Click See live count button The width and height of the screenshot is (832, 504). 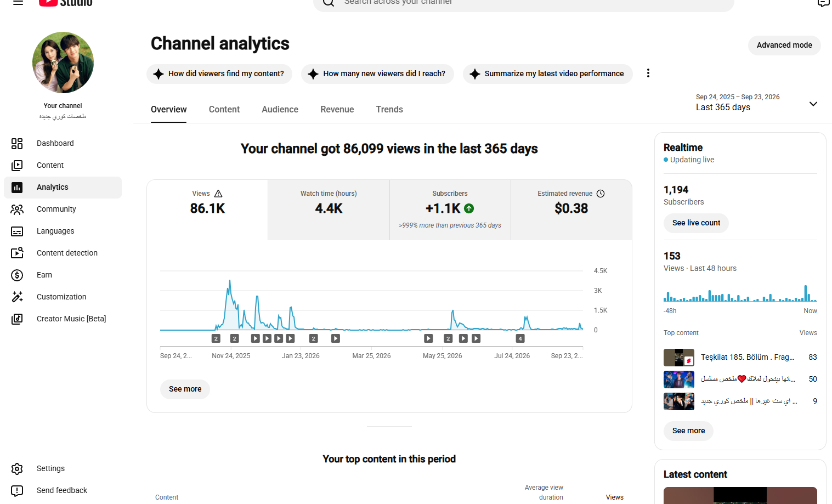[696, 223]
